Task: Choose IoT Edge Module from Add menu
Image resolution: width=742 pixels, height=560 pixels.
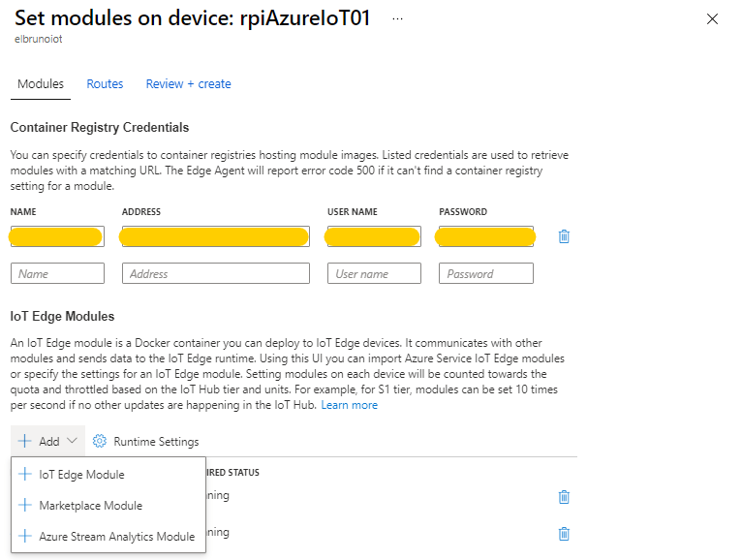Action: point(81,475)
